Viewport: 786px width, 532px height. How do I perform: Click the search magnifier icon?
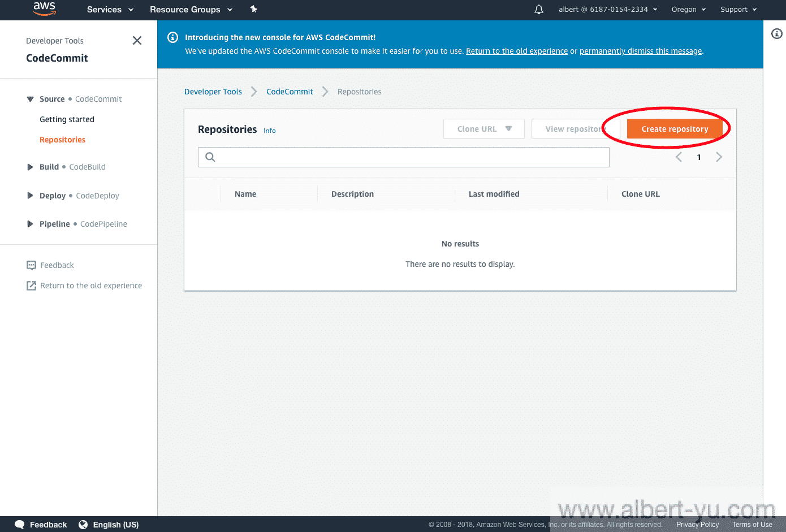coord(210,157)
